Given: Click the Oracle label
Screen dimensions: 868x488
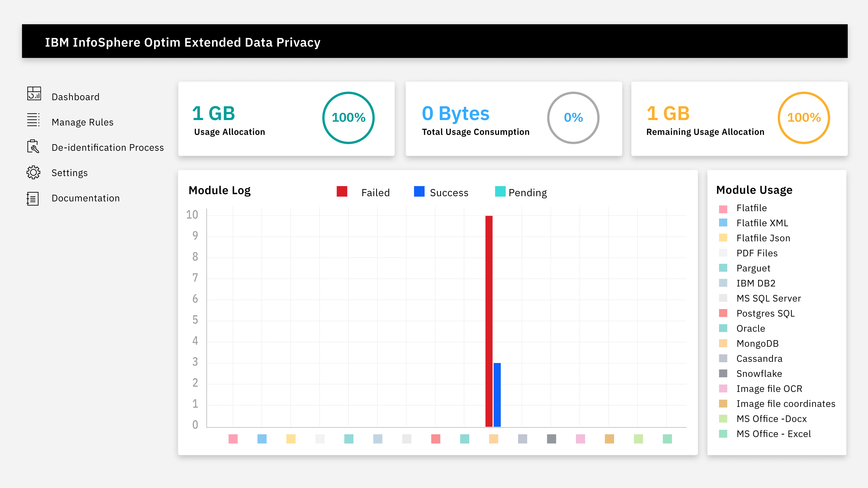Looking at the screenshot, I should (751, 328).
